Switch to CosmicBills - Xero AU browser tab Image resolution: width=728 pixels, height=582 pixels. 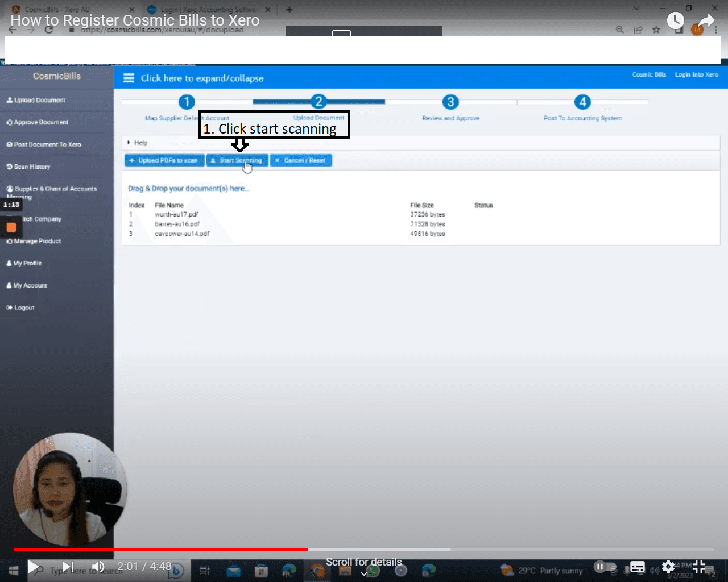(74, 9)
